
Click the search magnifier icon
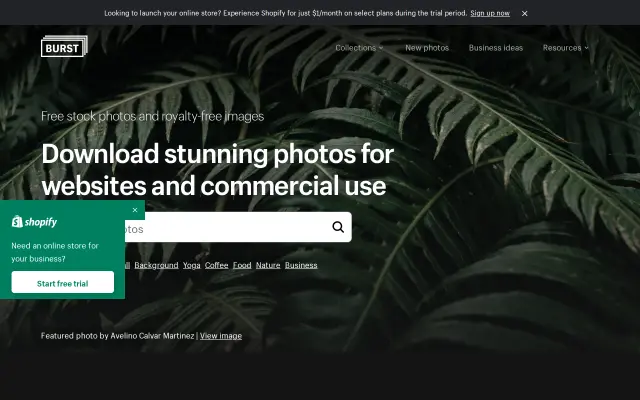(x=338, y=227)
